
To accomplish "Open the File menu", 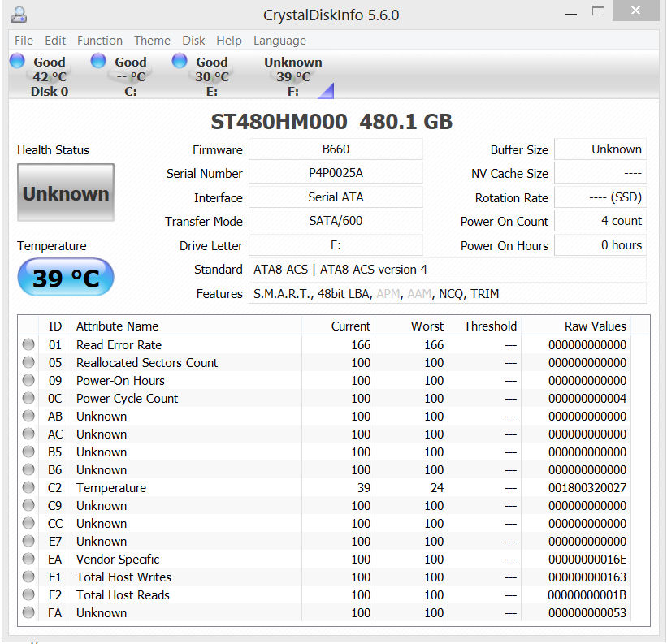I will (24, 41).
